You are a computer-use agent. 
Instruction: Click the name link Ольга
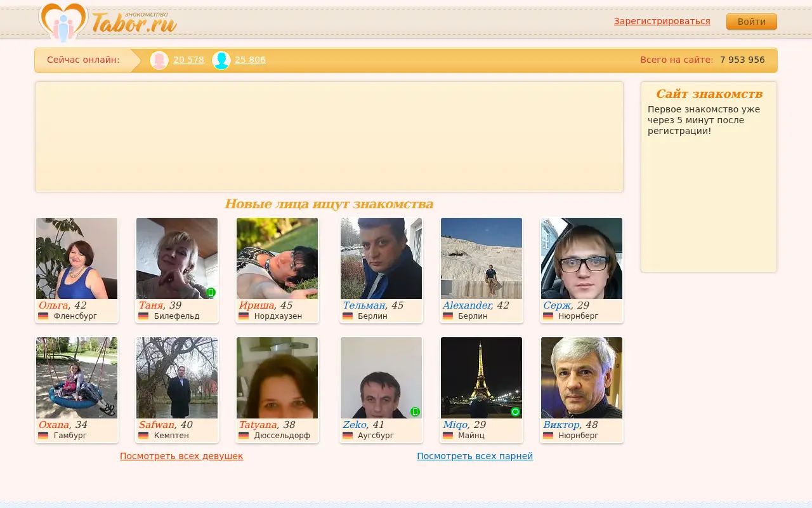53,305
